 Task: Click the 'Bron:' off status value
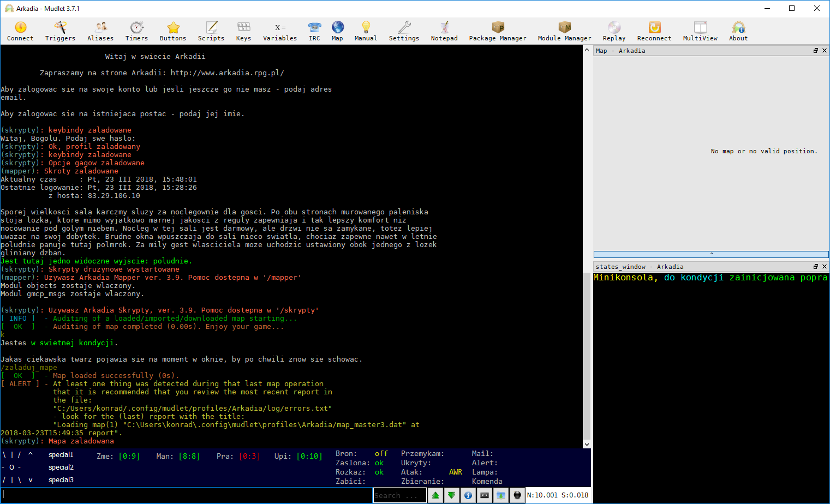tap(381, 454)
